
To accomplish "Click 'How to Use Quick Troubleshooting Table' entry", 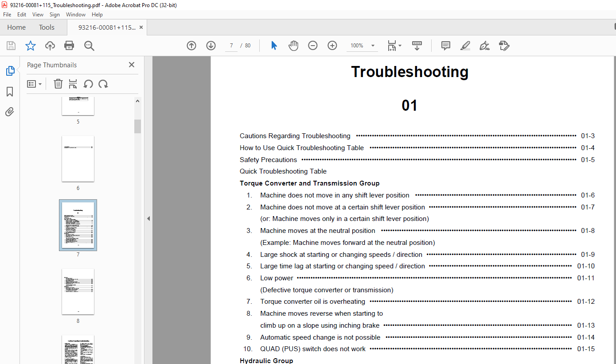I will tap(302, 148).
